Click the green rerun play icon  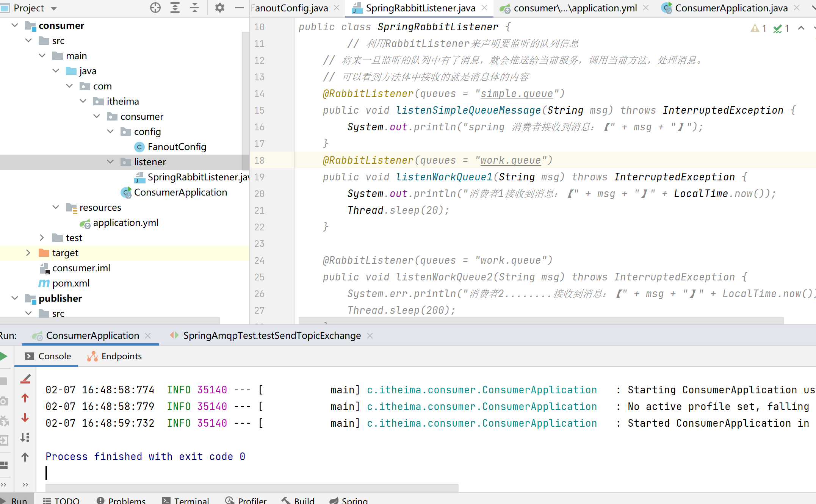pos(4,356)
